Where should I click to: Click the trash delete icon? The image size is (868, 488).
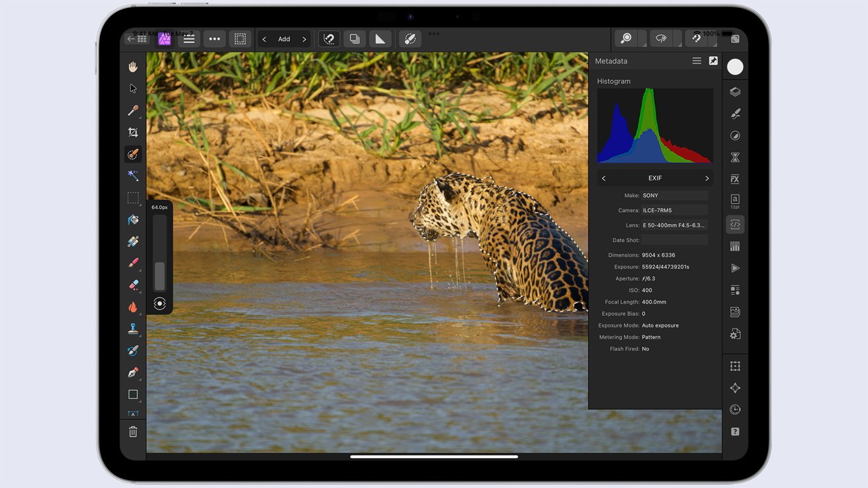(133, 432)
